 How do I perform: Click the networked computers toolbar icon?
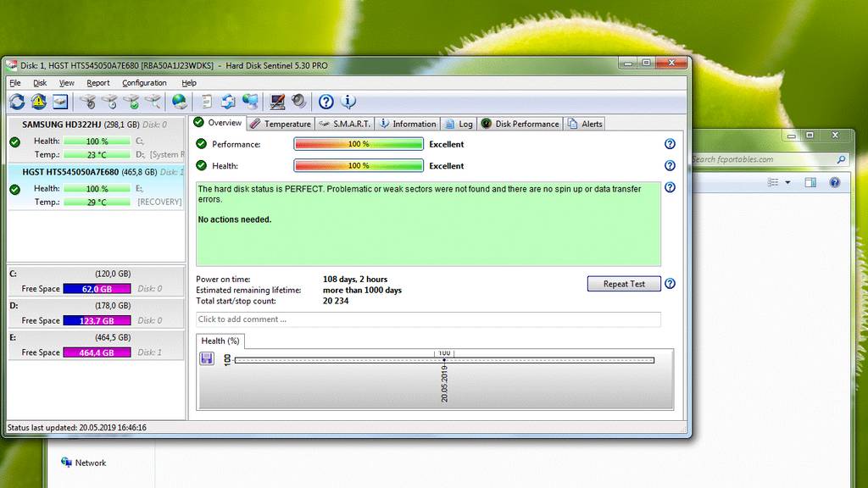click(x=250, y=102)
